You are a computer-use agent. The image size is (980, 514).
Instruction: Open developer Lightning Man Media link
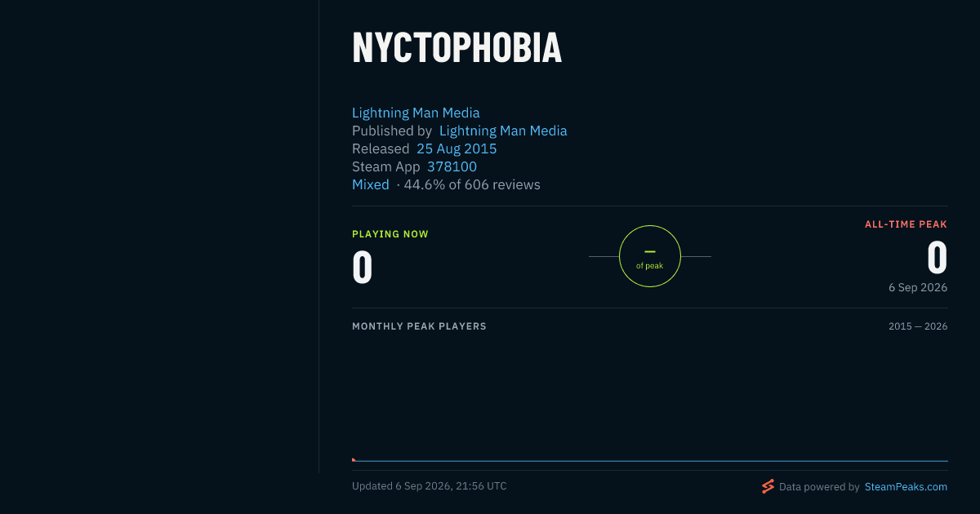pyautogui.click(x=416, y=113)
